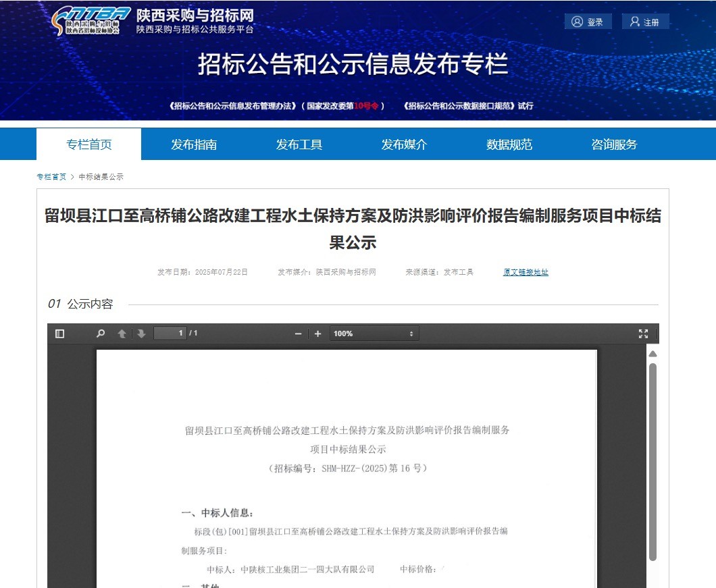Zoom out the PDF document
Screen dimensions: 716x588
coord(298,333)
